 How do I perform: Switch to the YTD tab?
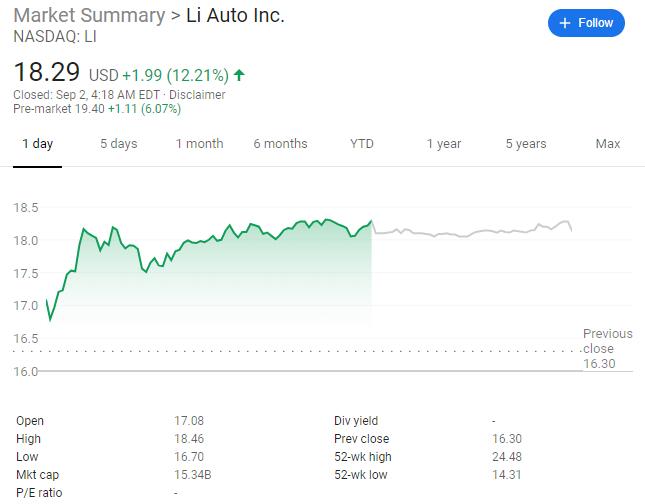(361, 144)
